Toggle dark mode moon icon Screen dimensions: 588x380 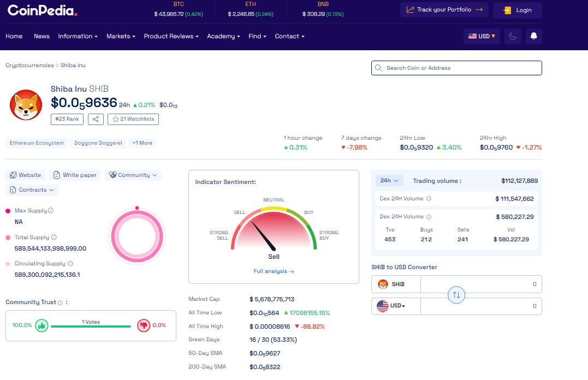tap(513, 37)
